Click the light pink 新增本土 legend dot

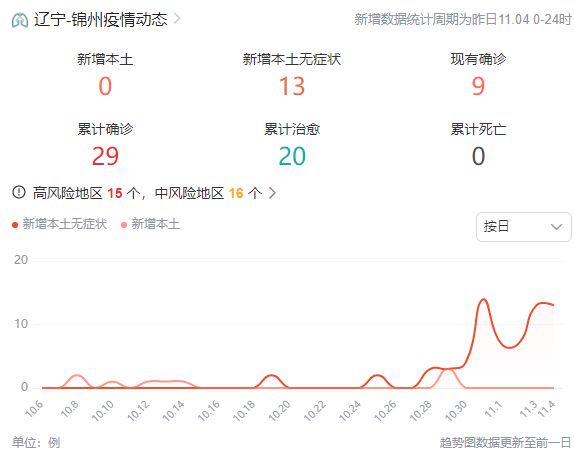124,225
